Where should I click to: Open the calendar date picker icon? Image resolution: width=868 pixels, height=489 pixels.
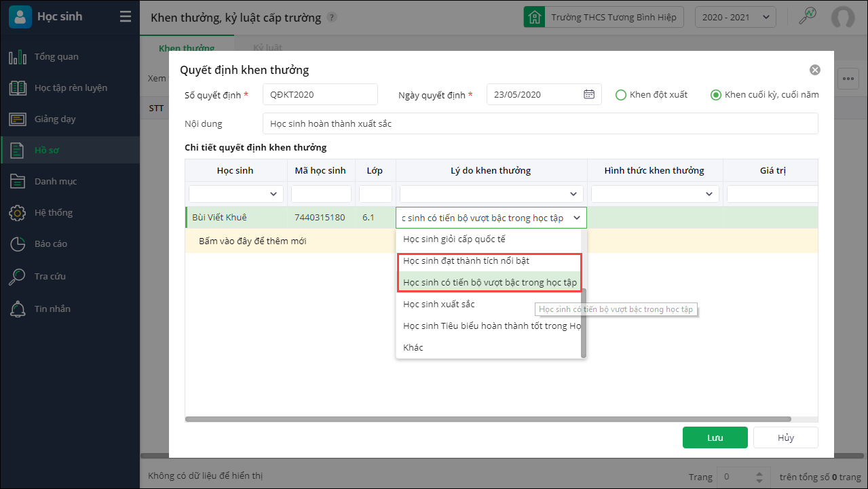pos(589,94)
